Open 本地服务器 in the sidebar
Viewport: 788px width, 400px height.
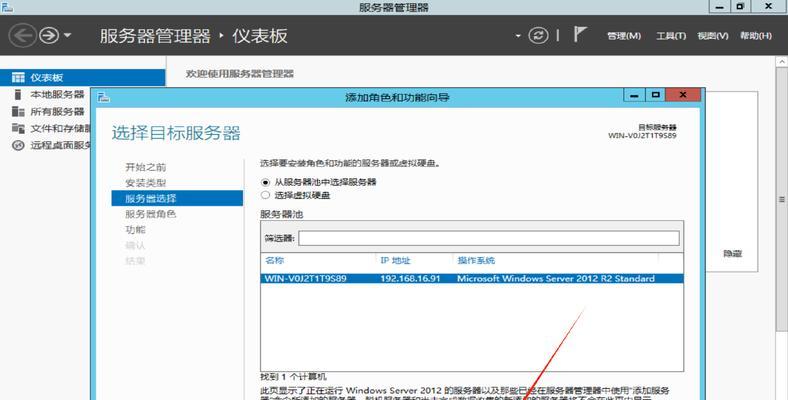point(57,94)
